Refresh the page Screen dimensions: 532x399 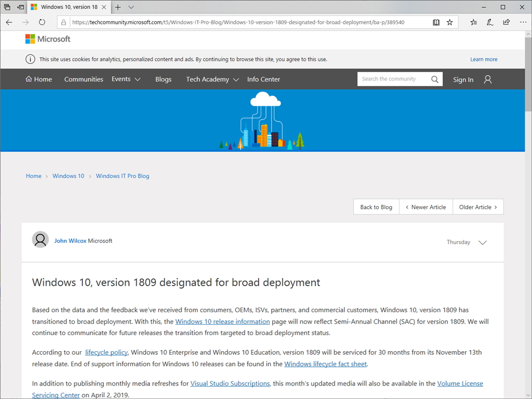pos(42,22)
